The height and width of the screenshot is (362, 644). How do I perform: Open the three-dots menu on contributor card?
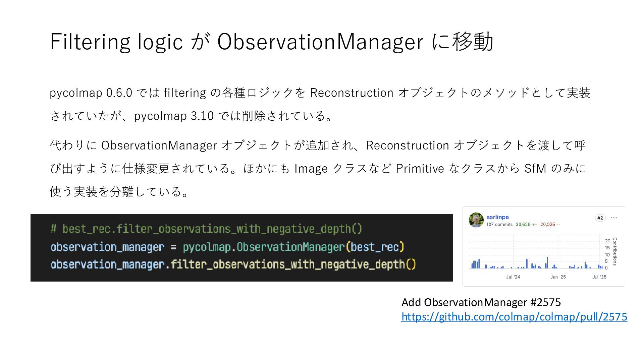tap(614, 218)
